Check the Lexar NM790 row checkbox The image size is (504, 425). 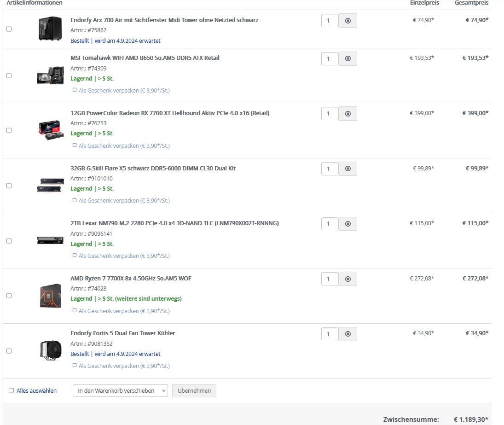pos(9,241)
